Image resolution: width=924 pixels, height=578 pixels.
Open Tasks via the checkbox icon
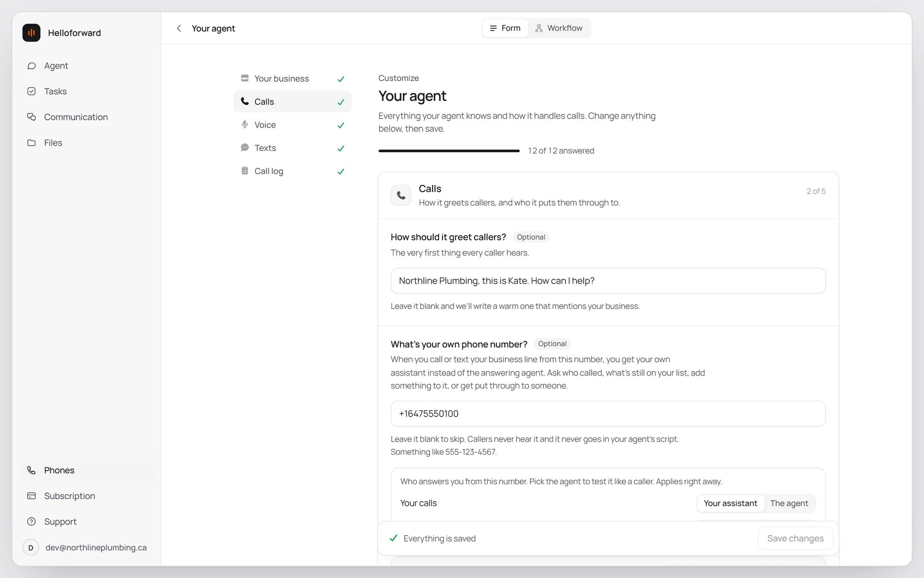point(31,92)
